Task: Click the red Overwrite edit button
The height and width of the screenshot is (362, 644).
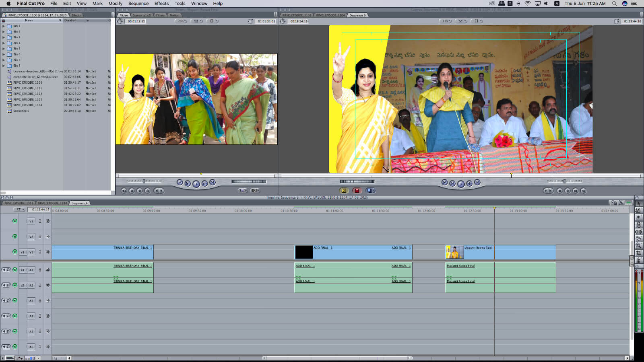Action: coord(357,191)
